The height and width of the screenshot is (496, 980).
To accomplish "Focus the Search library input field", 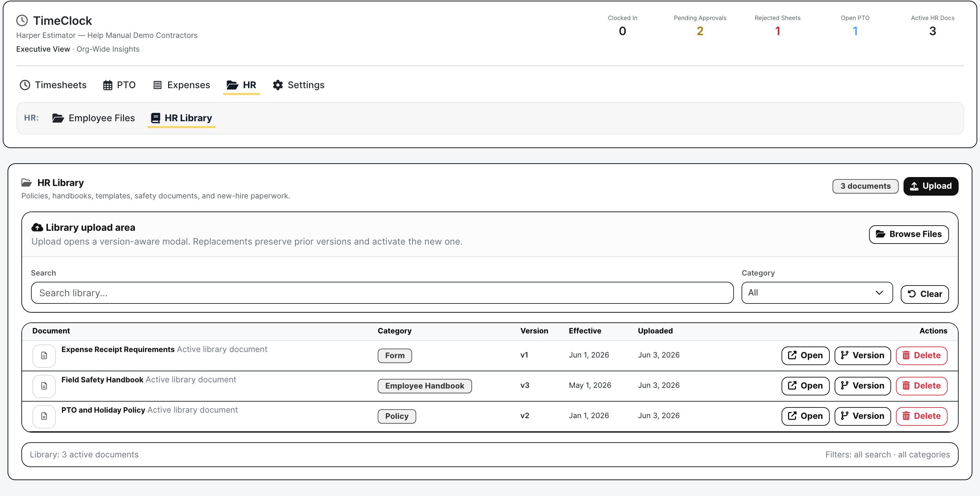I will click(382, 292).
